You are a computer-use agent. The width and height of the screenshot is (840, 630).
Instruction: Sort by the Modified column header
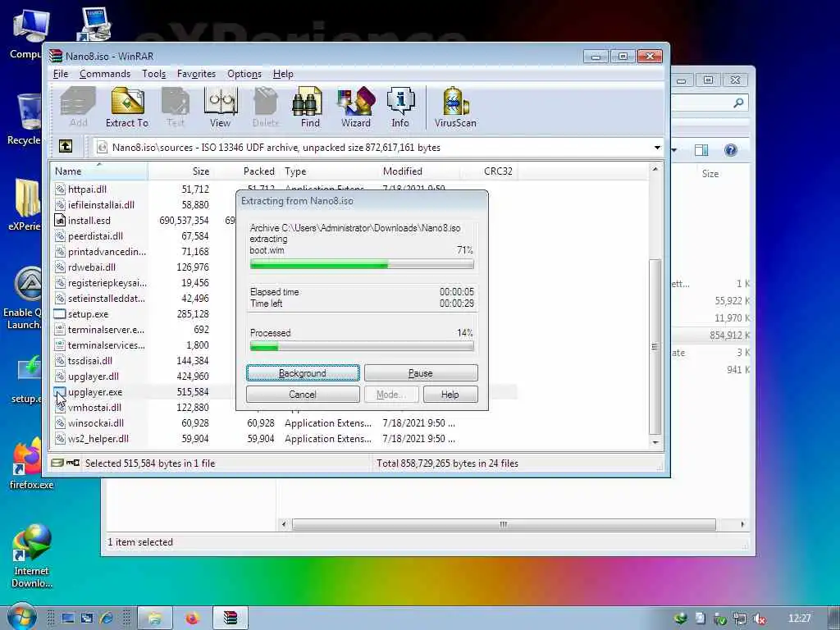pos(419,171)
